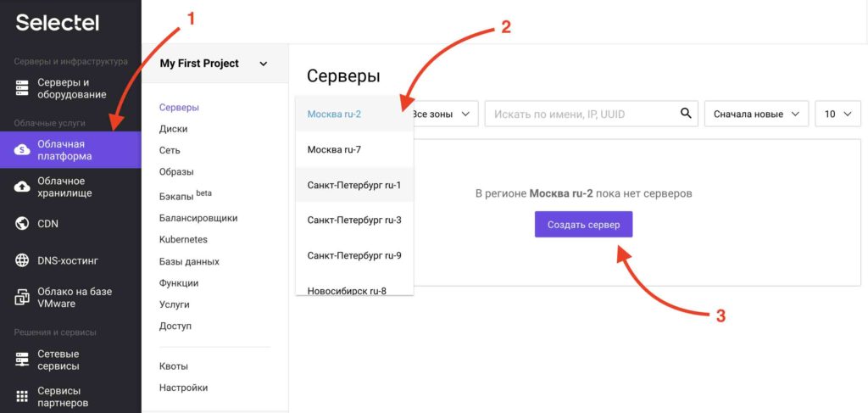868x413 pixels.
Task: Click the Создать сервер button
Action: (583, 225)
